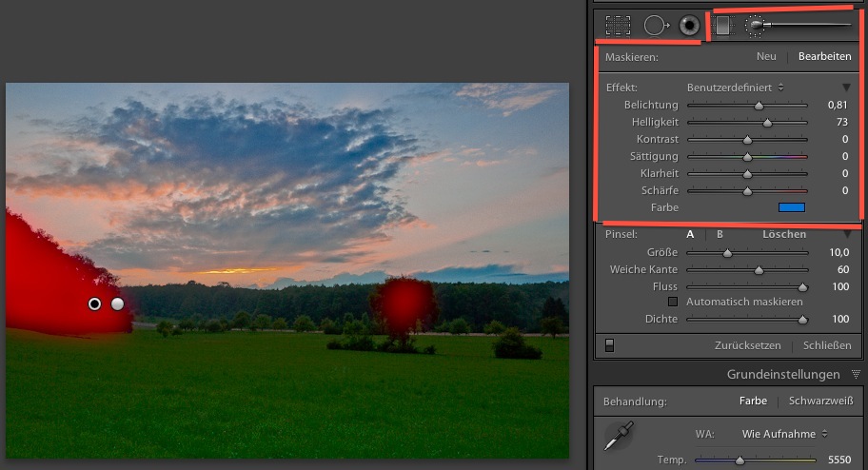Select the Spot removal tool
868x470 pixels.
(654, 26)
